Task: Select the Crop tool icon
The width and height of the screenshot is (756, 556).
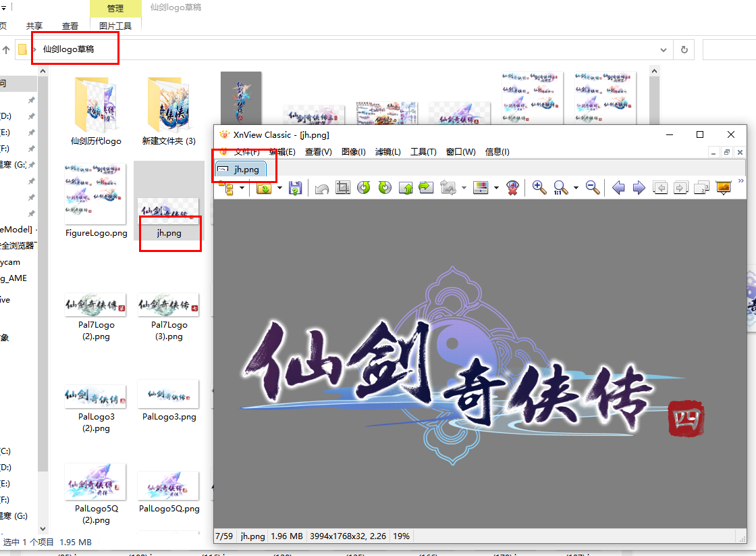Action: tap(343, 188)
